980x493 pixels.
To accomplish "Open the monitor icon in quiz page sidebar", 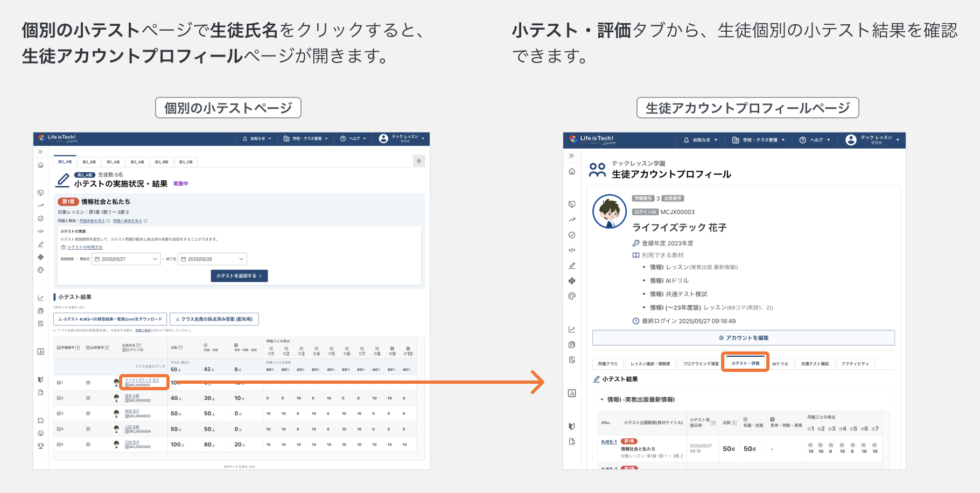I will point(40,192).
